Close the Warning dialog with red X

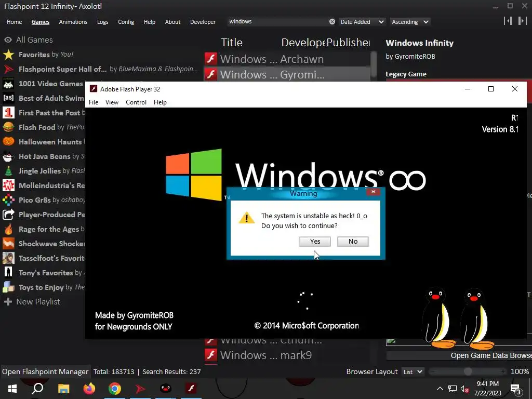pyautogui.click(x=373, y=192)
